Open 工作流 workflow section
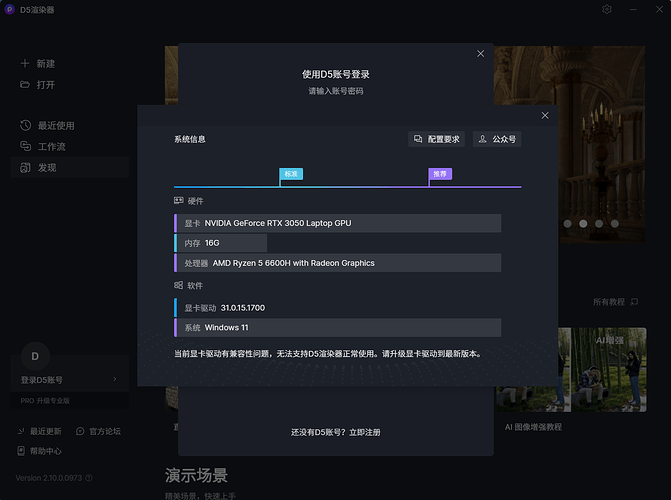Screen dimensions: 671x500 point(43,146)
